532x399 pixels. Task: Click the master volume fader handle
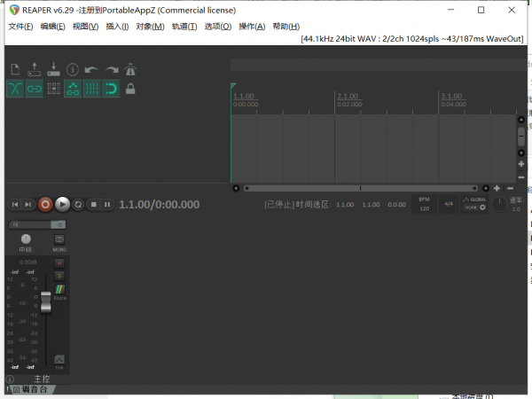[x=46, y=302]
